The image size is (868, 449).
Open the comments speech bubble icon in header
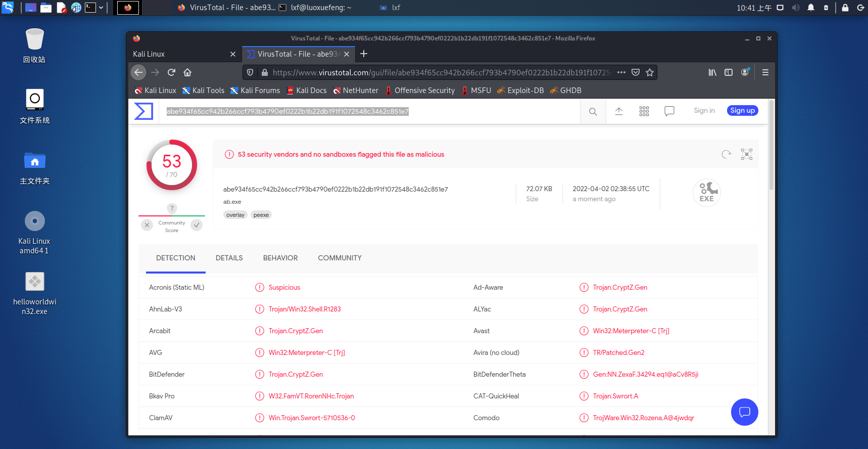(669, 111)
